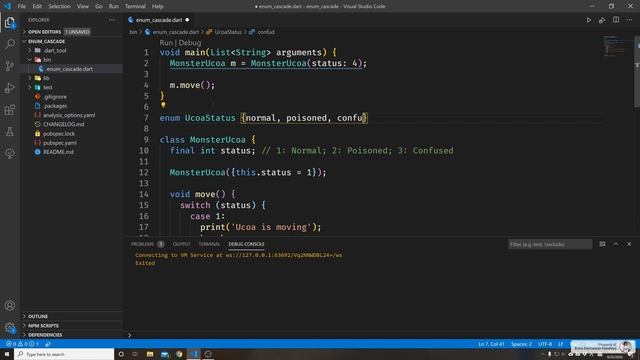Maximize the bottom panel with chevron

click(616, 244)
